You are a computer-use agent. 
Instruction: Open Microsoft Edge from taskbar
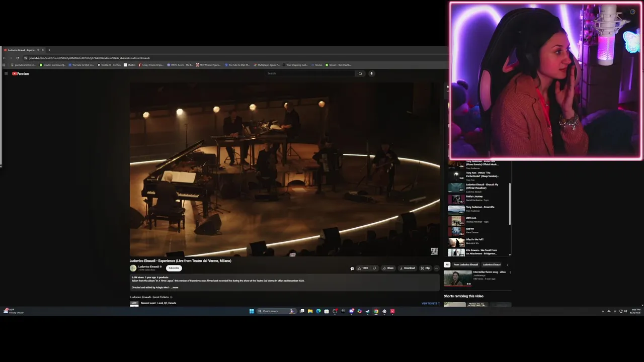coord(318,311)
